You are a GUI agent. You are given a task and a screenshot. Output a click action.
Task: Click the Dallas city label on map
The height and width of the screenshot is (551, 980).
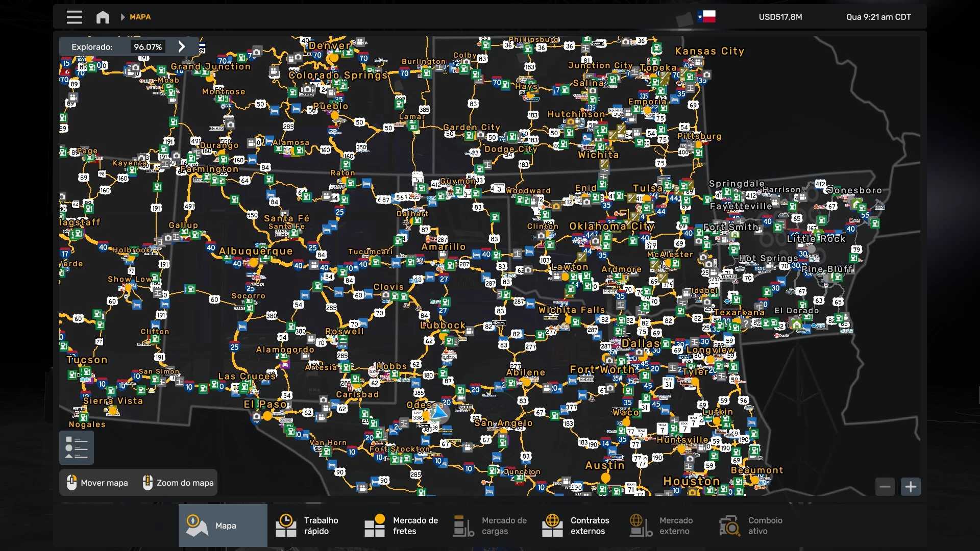click(x=641, y=343)
